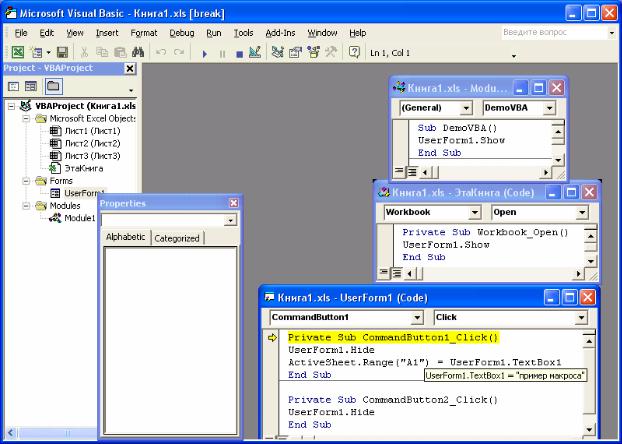Screen dimensions: 622x444
Task: Open the Tools menu
Action: click(243, 33)
